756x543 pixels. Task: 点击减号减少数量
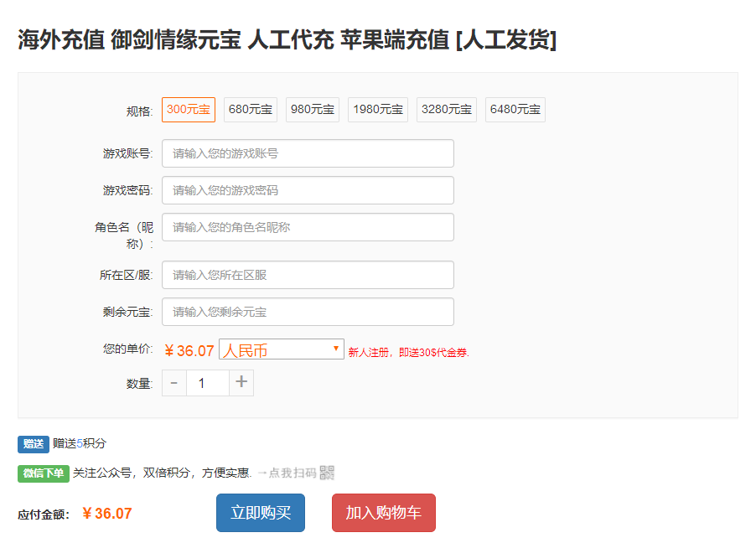point(173,382)
